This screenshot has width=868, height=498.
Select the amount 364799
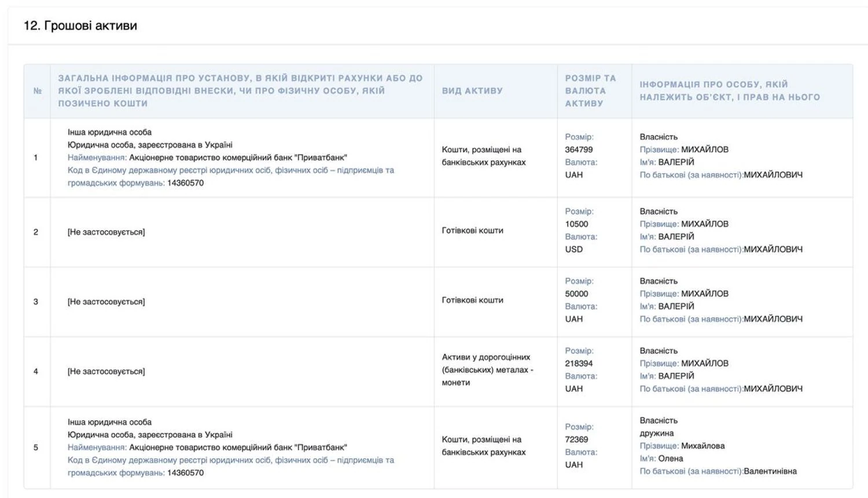(x=579, y=149)
